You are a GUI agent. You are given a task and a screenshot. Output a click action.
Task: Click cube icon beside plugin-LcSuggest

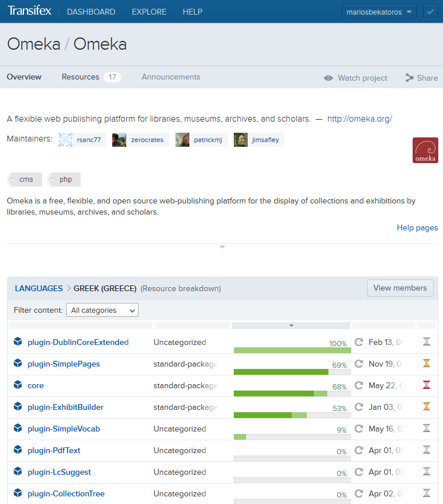[18, 471]
